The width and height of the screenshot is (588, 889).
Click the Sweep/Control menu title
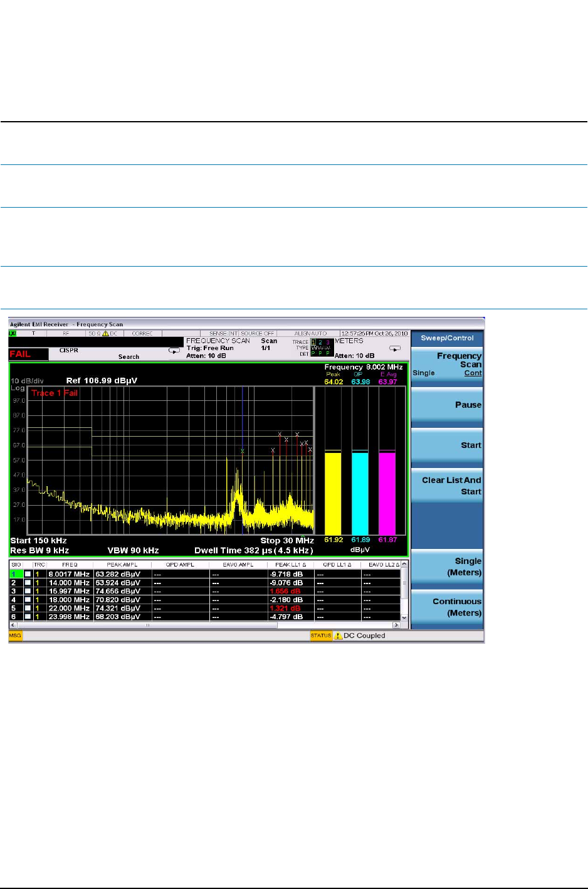[x=447, y=338]
